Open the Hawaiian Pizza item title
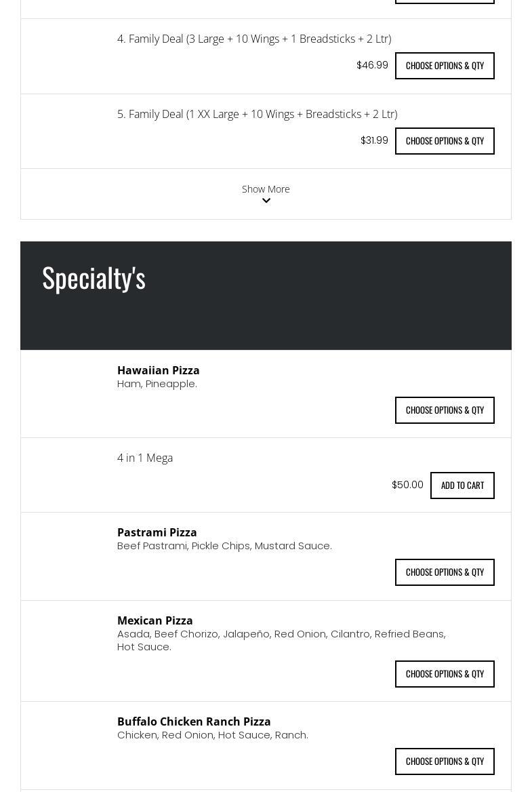The height and width of the screenshot is (792, 532). click(x=159, y=370)
